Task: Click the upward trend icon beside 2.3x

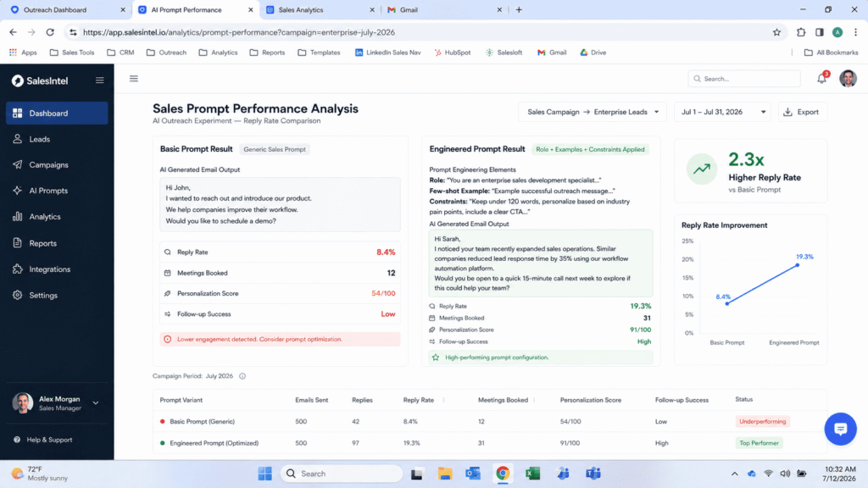Action: [701, 169]
